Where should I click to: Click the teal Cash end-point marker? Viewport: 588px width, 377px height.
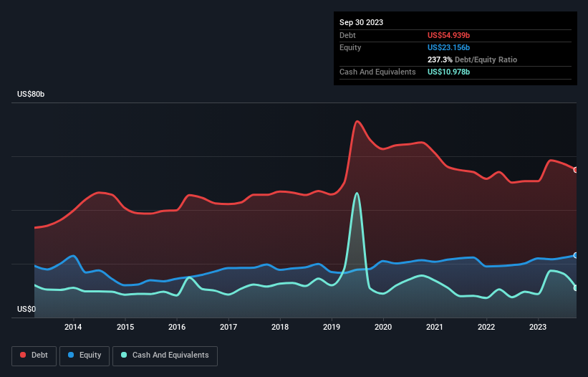tap(576, 288)
